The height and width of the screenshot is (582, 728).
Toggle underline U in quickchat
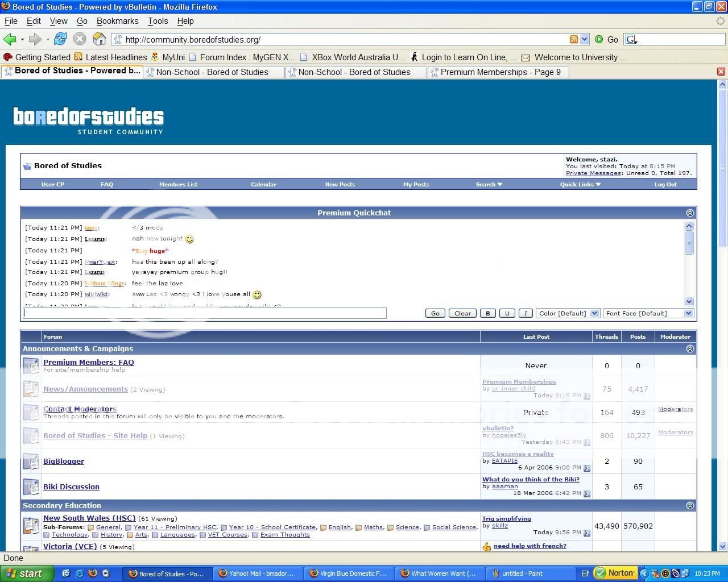coord(507,313)
